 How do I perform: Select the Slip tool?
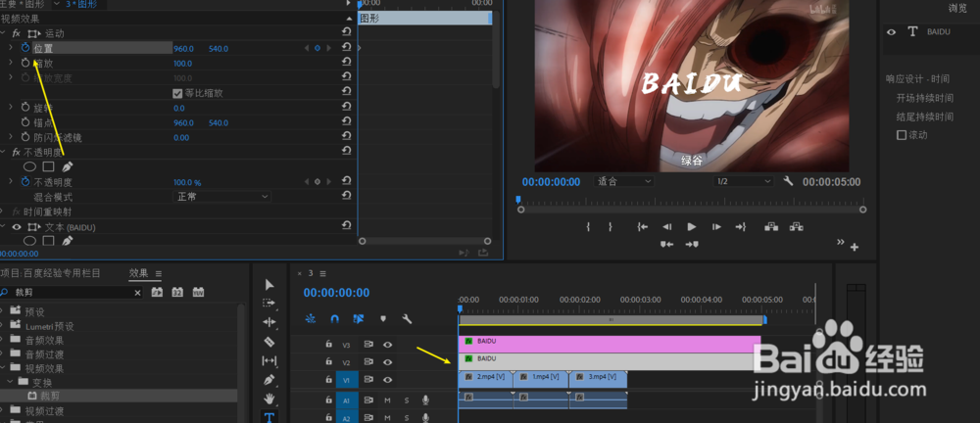[x=269, y=360]
